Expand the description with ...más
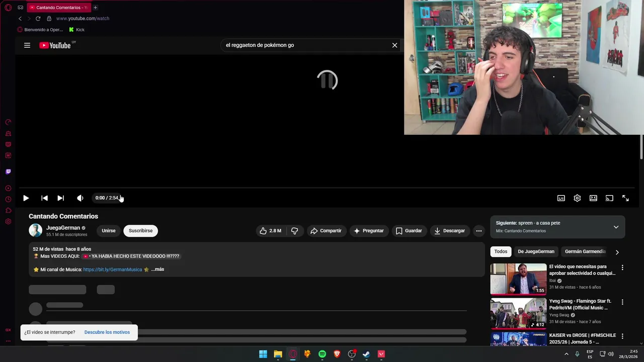This screenshot has height=362, width=644. [x=157, y=269]
